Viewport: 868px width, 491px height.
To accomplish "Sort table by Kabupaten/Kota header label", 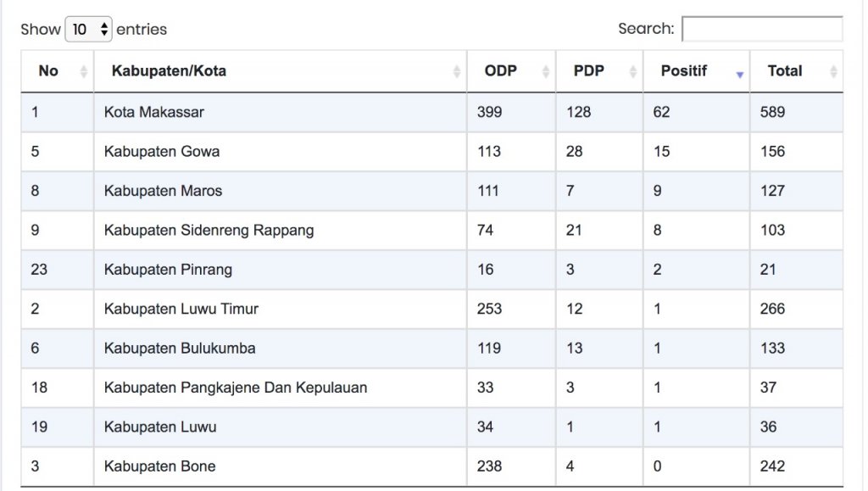I will point(169,71).
